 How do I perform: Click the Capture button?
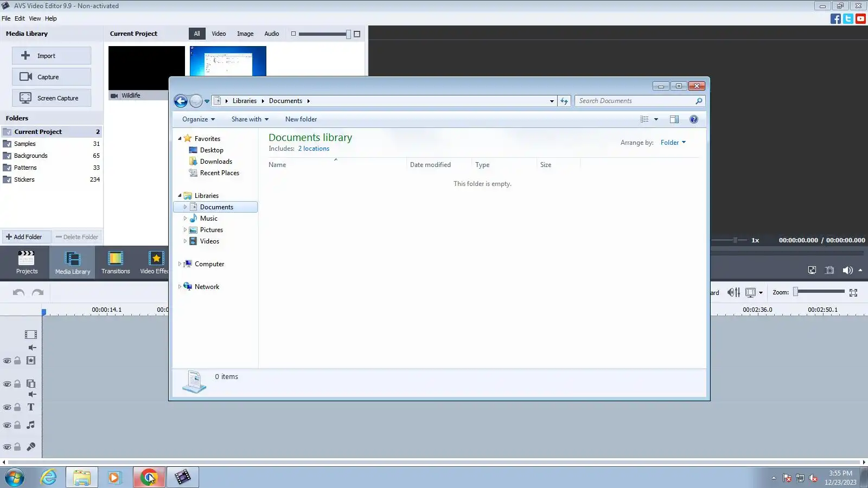click(x=52, y=77)
